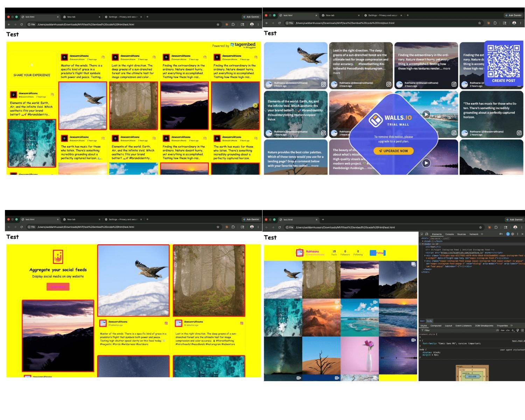Expand the head node in the Elements tree

click(x=423, y=241)
